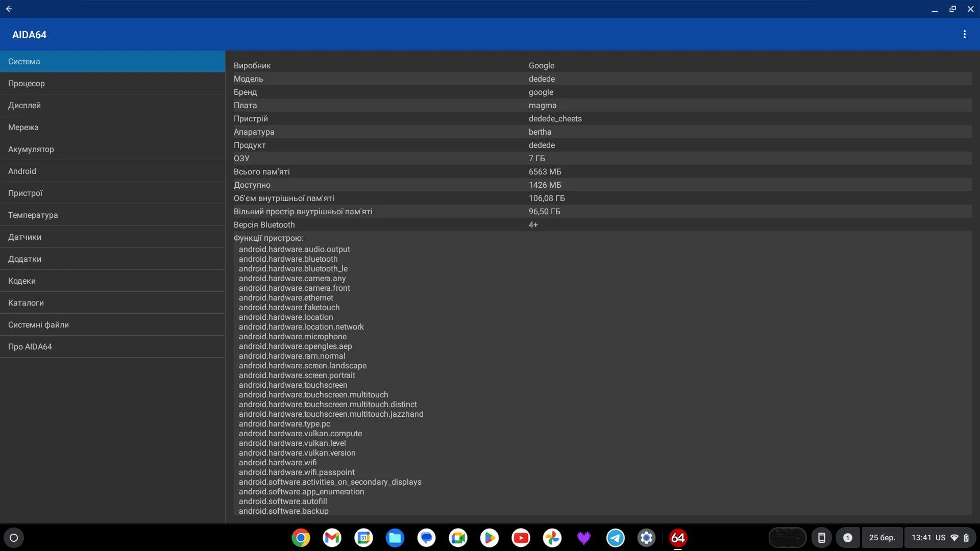This screenshot has width=980, height=551.
Task: Click the Виробник Google row
Action: (602, 65)
